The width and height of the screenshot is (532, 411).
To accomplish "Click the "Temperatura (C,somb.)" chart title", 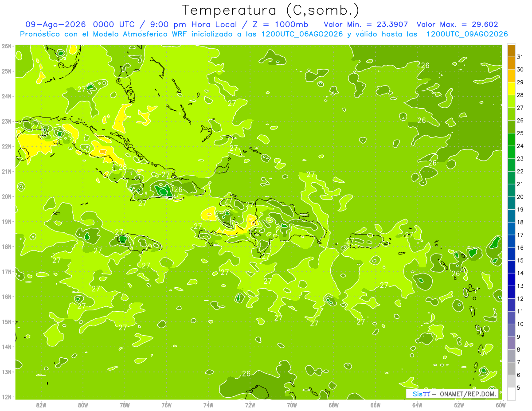I will (x=270, y=10).
